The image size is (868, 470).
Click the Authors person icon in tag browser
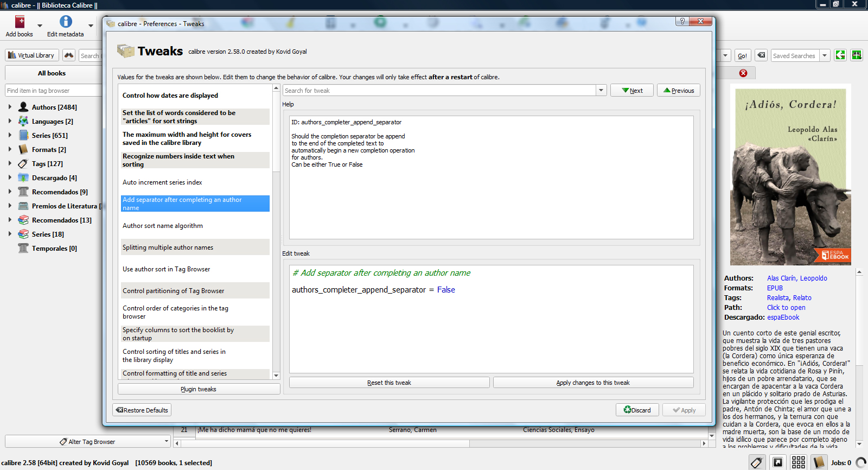point(23,107)
